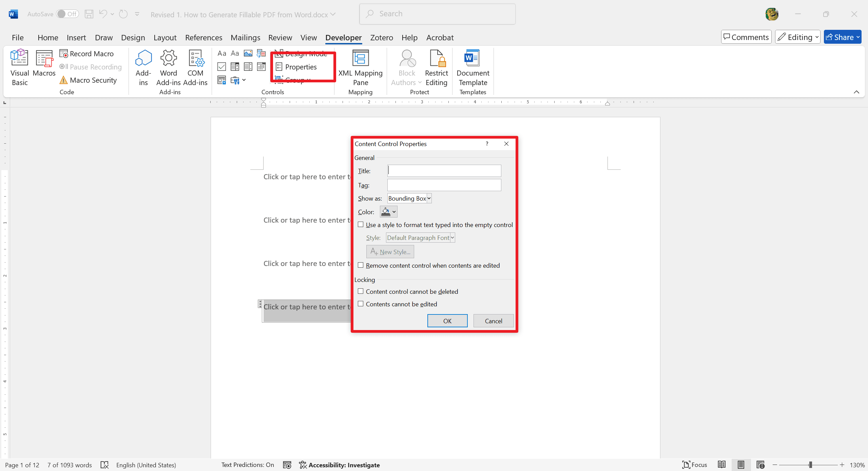The height and width of the screenshot is (471, 868).
Task: Insert Repeating Section content control
Action: coord(222,80)
